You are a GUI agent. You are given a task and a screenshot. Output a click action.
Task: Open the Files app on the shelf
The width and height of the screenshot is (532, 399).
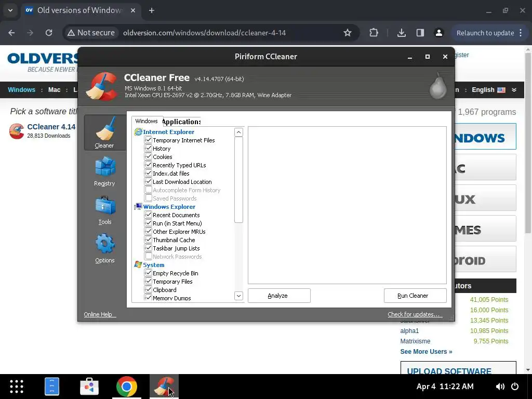[52, 387]
